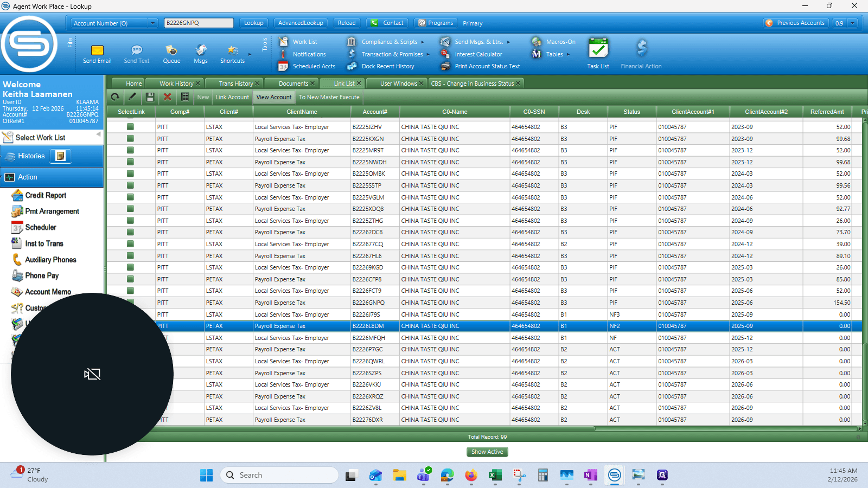Toggle SelectLink checkbox for account B2225JZHV
The image size is (868, 488).
tap(131, 127)
